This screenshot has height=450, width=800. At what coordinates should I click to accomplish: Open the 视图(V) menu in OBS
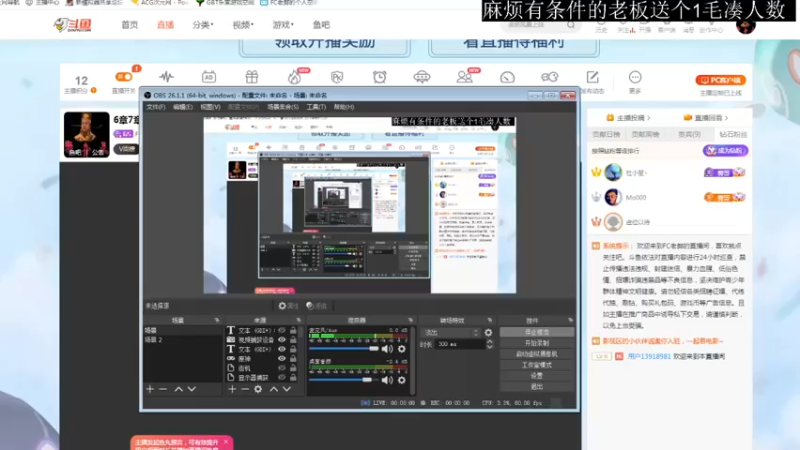pyautogui.click(x=210, y=107)
